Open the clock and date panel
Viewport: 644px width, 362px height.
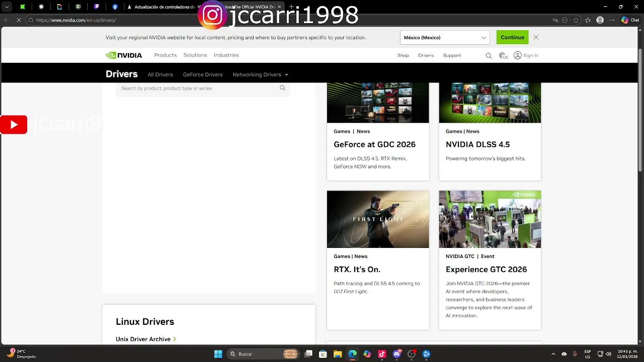(628, 354)
